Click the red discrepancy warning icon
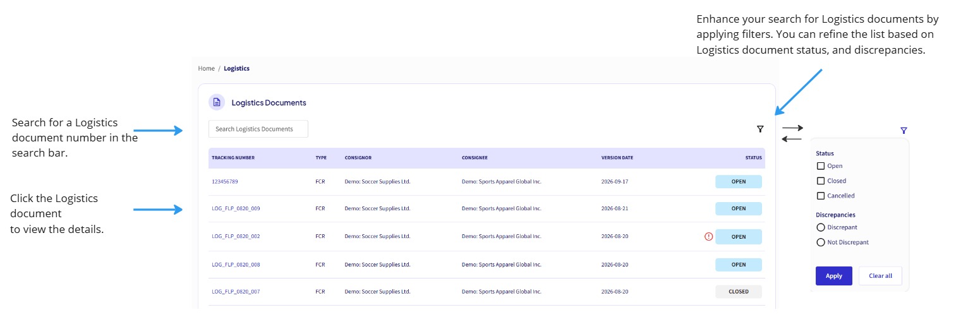Screen dimensions: 980x329 [x=708, y=237]
